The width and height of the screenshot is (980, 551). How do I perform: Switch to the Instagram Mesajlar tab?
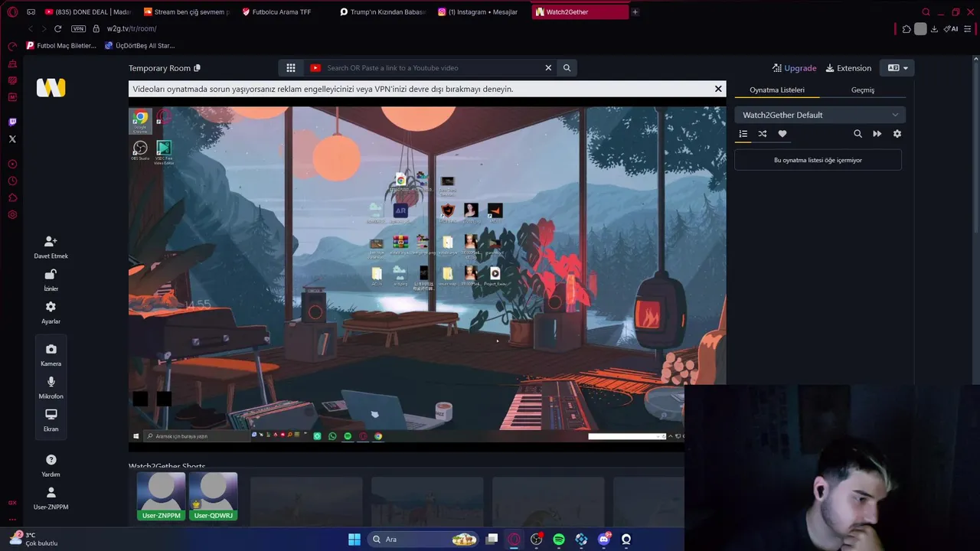click(x=480, y=12)
